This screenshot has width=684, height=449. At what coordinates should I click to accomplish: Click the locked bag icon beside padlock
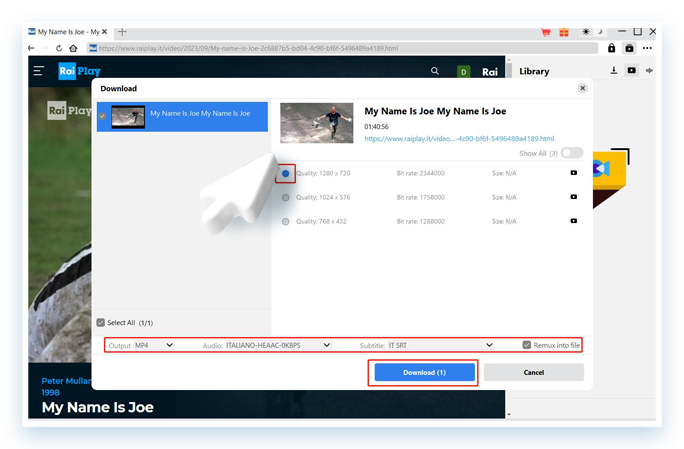click(629, 48)
